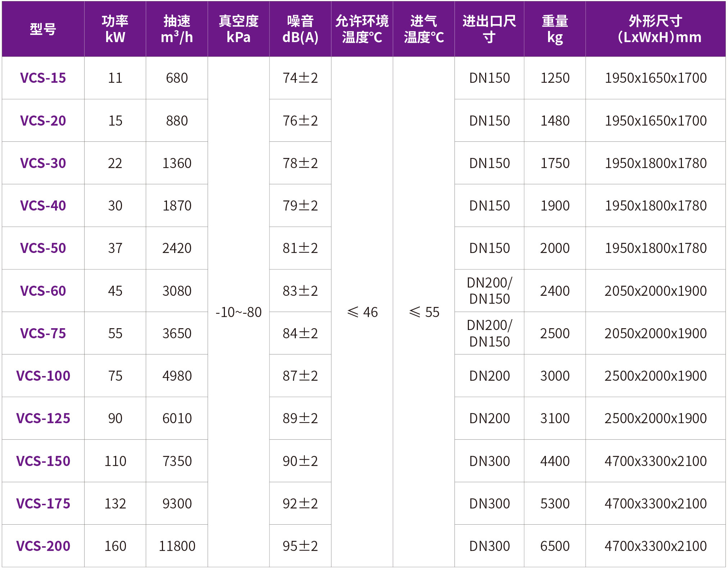The width and height of the screenshot is (728, 570).
Task: Click pumping speed value 9300
Action: tap(177, 504)
